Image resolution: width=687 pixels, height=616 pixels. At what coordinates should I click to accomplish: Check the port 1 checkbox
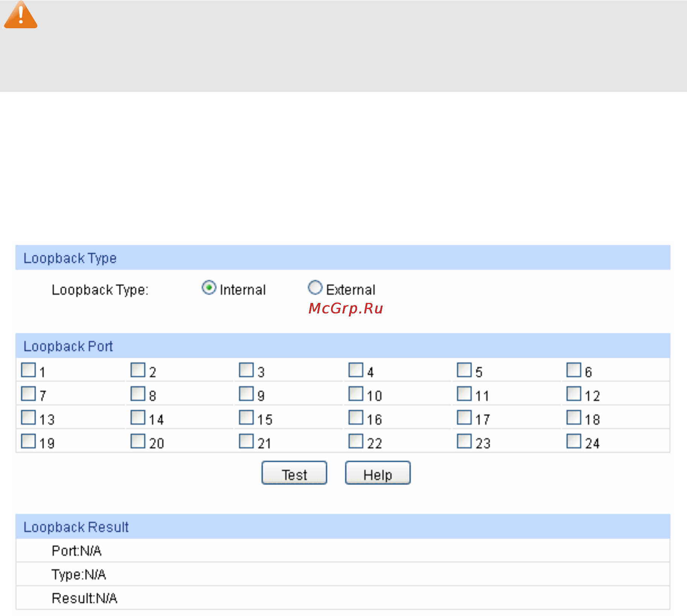tap(29, 370)
